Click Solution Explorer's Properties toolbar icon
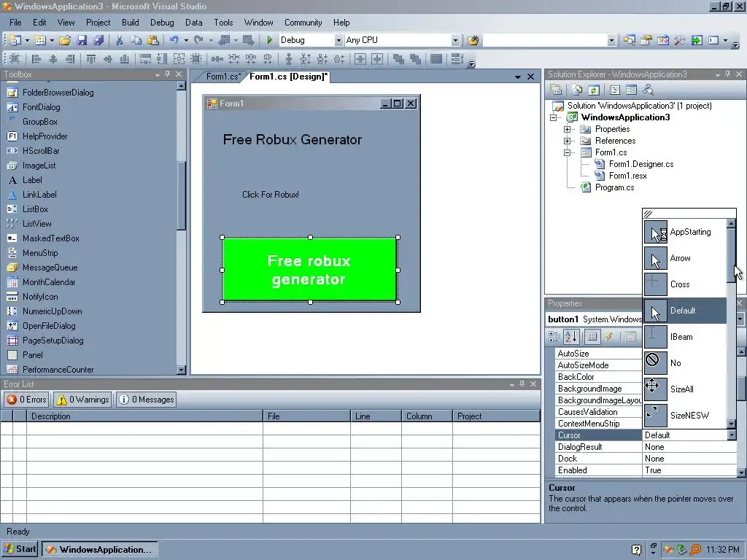 point(555,90)
